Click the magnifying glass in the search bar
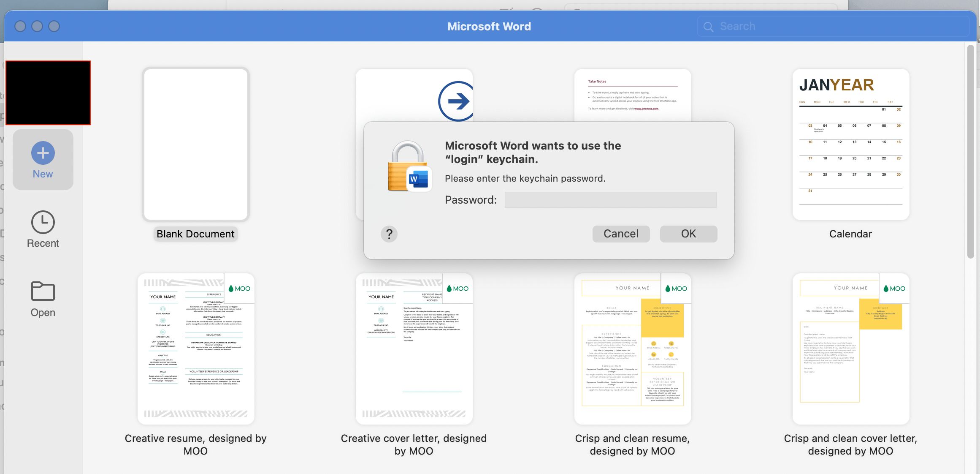This screenshot has height=474, width=980. click(x=708, y=26)
